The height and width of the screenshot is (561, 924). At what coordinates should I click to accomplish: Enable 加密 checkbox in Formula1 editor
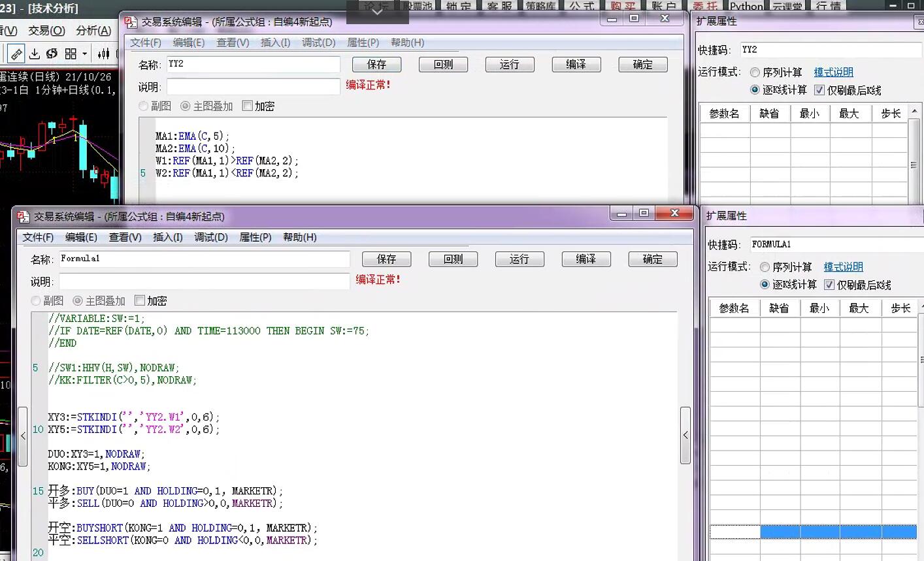tap(140, 300)
